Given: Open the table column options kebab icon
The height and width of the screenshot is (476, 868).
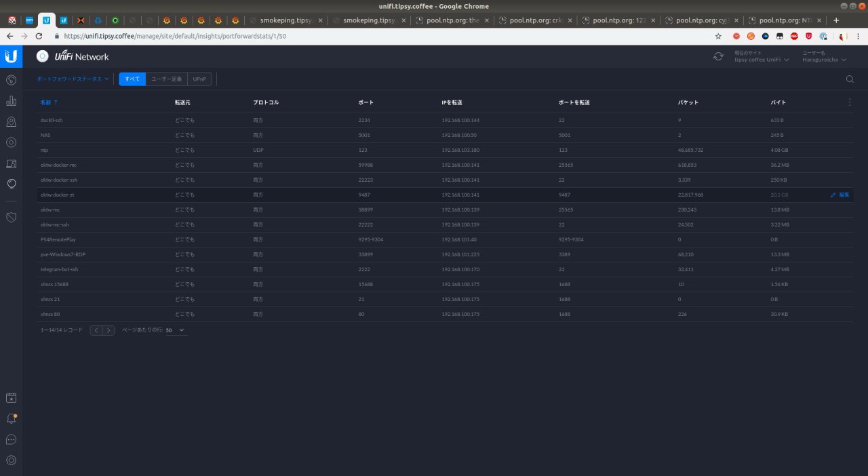Looking at the screenshot, I should [850, 102].
